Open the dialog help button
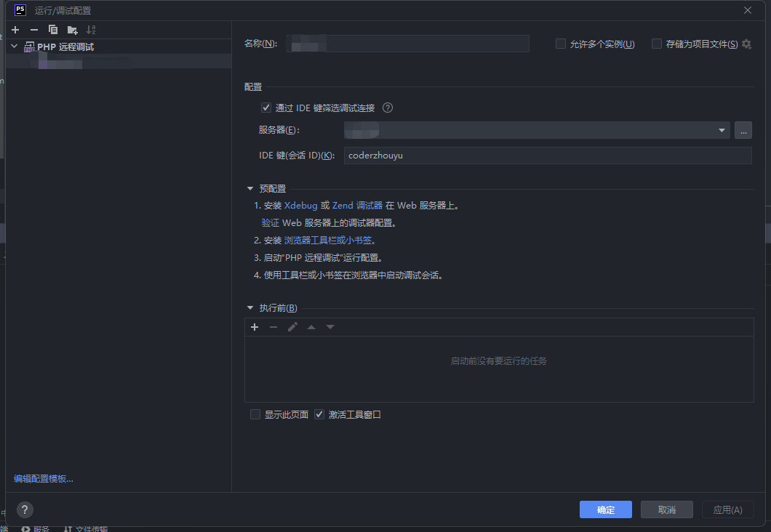The image size is (771, 532). [25, 509]
